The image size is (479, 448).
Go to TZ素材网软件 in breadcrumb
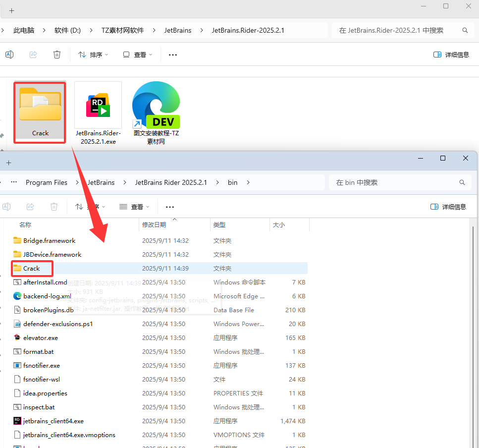point(122,30)
